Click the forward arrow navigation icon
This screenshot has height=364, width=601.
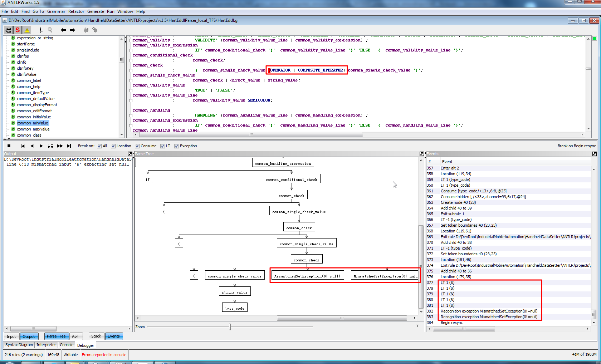point(73,30)
